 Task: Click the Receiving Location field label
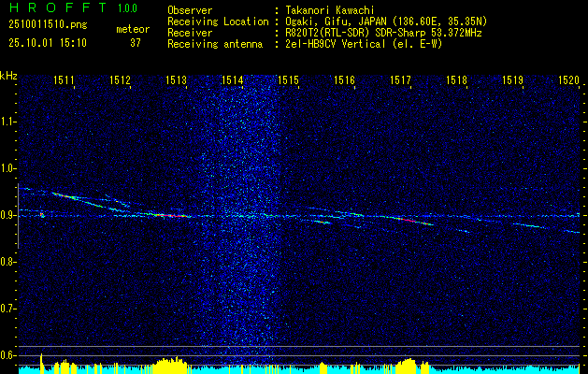click(x=218, y=22)
